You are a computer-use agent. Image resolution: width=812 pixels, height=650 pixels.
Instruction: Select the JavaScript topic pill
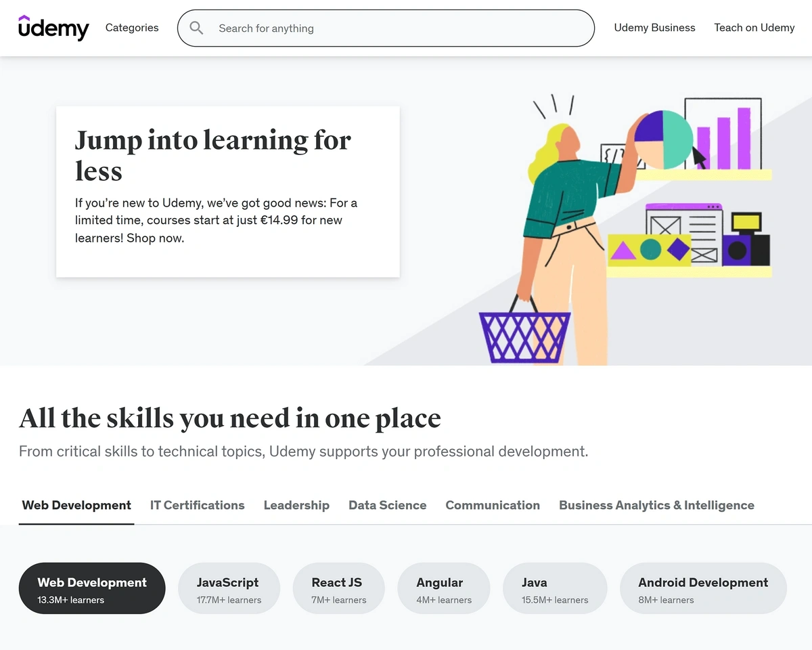(x=229, y=588)
